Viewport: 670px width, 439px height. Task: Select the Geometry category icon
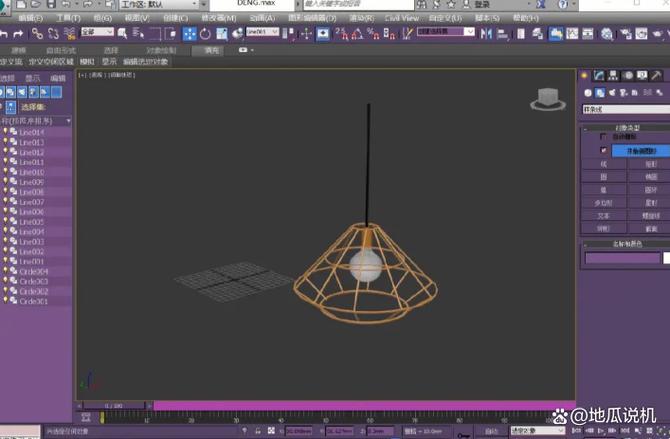click(588, 93)
